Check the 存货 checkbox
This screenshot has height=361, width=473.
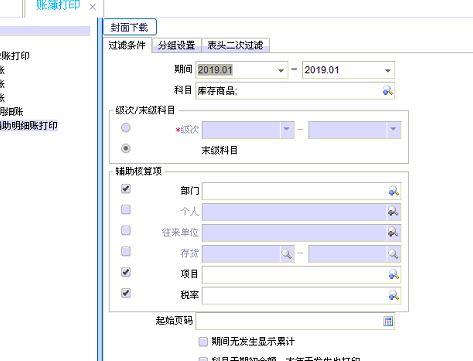(x=126, y=251)
